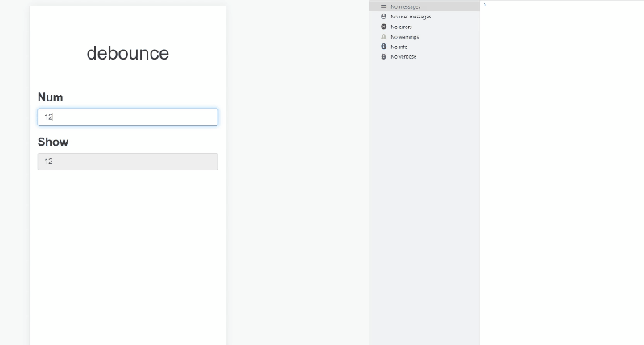The image size is (644, 345).
Task: Choose the No warnings filter
Action: [404, 36]
